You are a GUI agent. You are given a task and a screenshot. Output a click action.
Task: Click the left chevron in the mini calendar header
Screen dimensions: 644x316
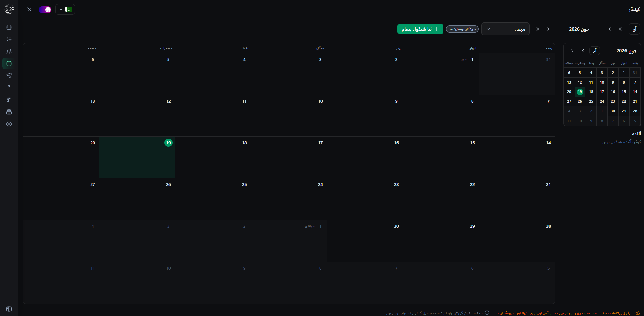(583, 51)
